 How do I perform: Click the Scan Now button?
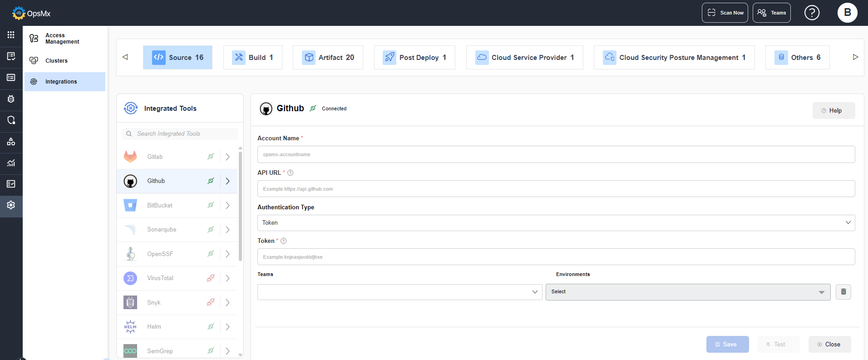point(725,13)
